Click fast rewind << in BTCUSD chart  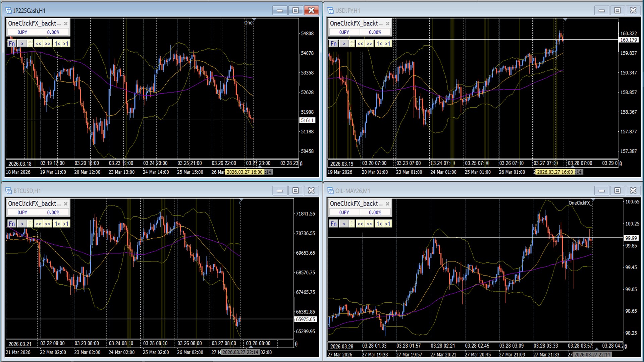pyautogui.click(x=39, y=224)
